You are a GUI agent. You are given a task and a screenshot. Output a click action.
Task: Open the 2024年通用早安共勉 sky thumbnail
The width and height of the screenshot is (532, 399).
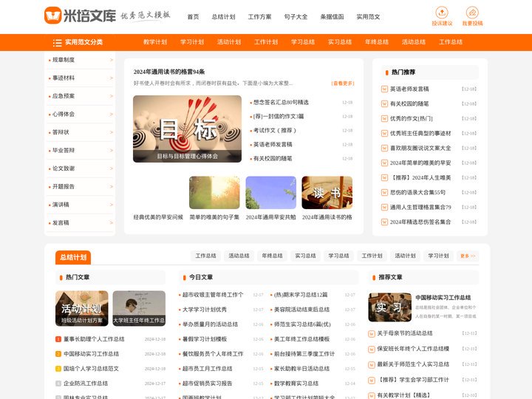point(270,193)
